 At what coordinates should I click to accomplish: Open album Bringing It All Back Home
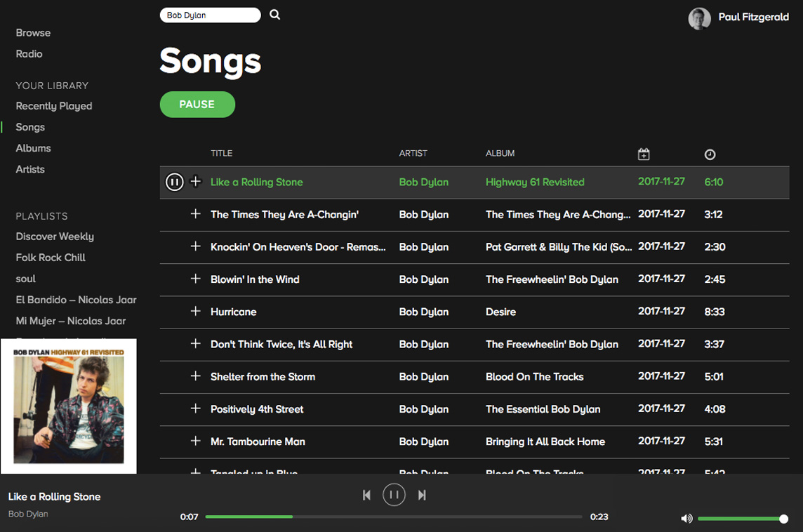tap(545, 441)
